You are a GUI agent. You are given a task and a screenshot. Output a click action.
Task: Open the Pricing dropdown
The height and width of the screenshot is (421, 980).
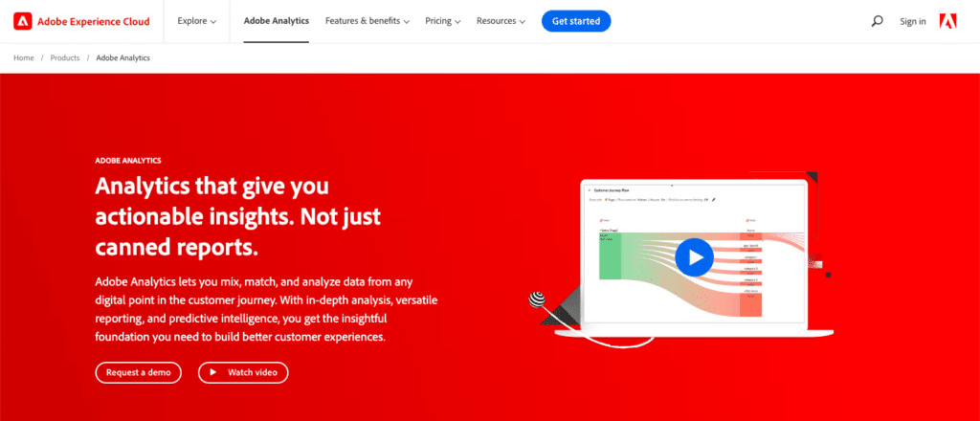pyautogui.click(x=443, y=21)
